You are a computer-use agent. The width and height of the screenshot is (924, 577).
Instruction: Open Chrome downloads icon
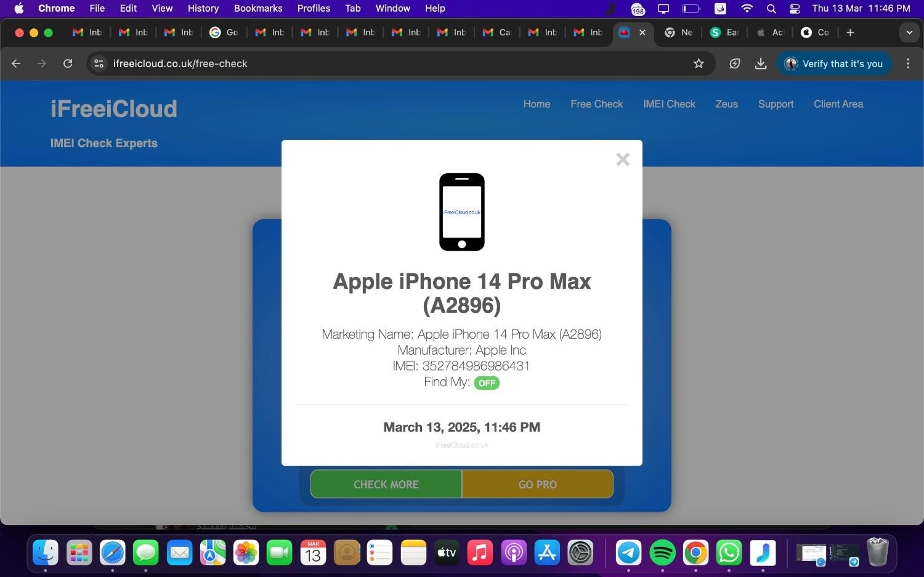[x=761, y=63]
